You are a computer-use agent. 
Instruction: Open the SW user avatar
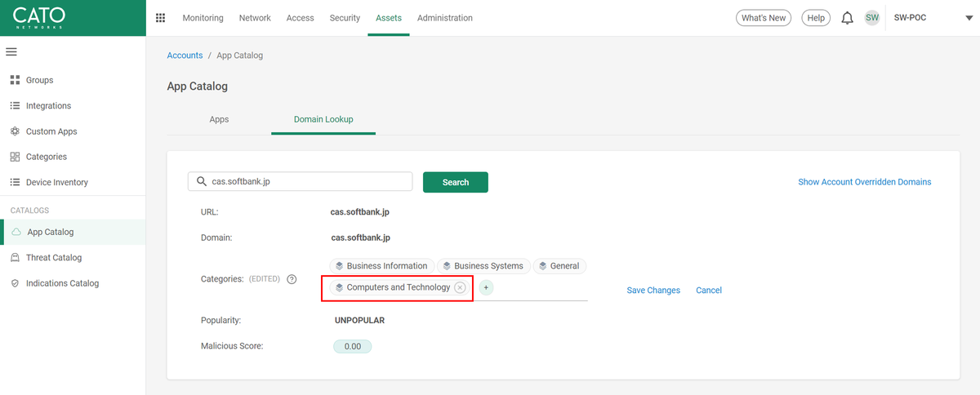pos(872,18)
